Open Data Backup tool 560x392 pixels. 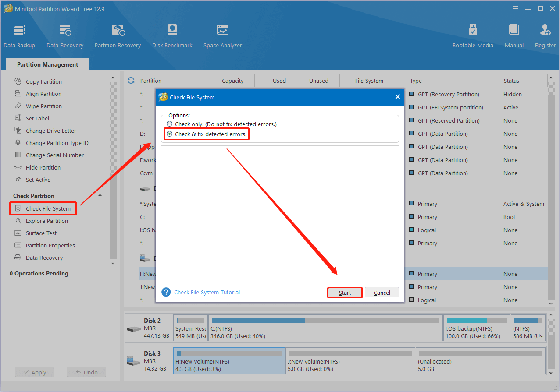(19, 36)
